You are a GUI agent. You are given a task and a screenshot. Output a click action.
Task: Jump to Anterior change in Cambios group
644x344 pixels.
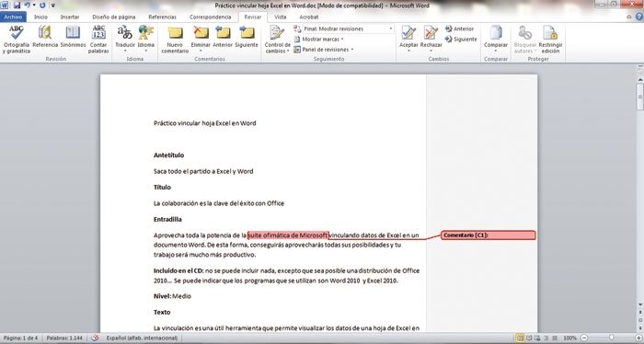click(x=460, y=29)
